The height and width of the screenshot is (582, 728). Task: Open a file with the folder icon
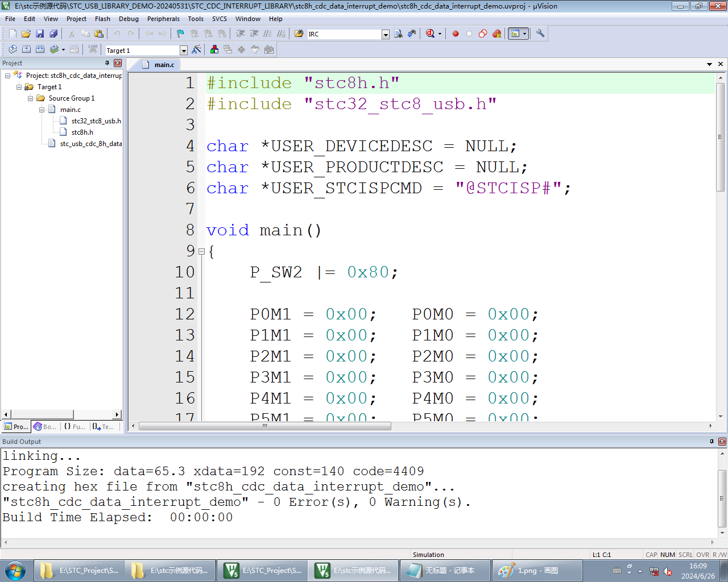(26, 34)
